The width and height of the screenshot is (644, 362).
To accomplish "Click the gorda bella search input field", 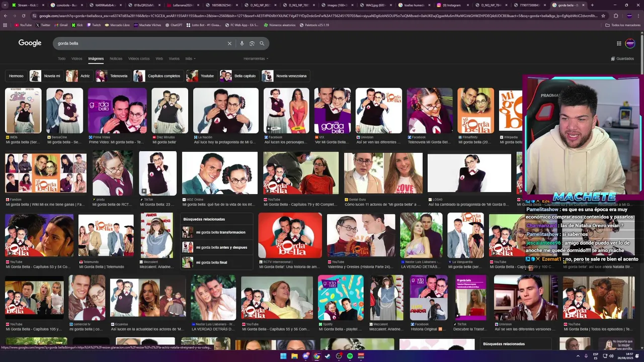I will [141, 43].
